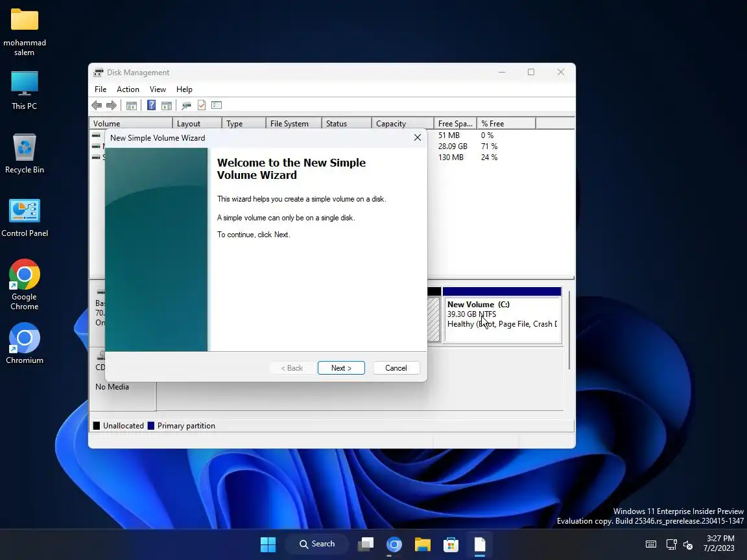Image resolution: width=747 pixels, height=560 pixels.
Task: Open the View menu
Action: point(158,89)
